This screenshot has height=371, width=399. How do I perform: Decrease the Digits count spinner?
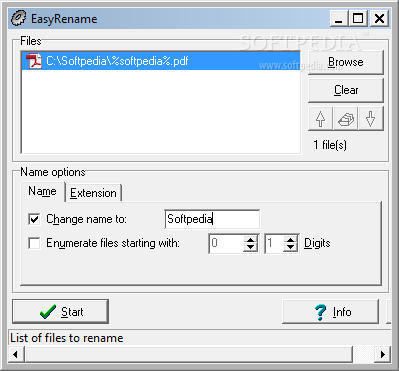(x=290, y=247)
